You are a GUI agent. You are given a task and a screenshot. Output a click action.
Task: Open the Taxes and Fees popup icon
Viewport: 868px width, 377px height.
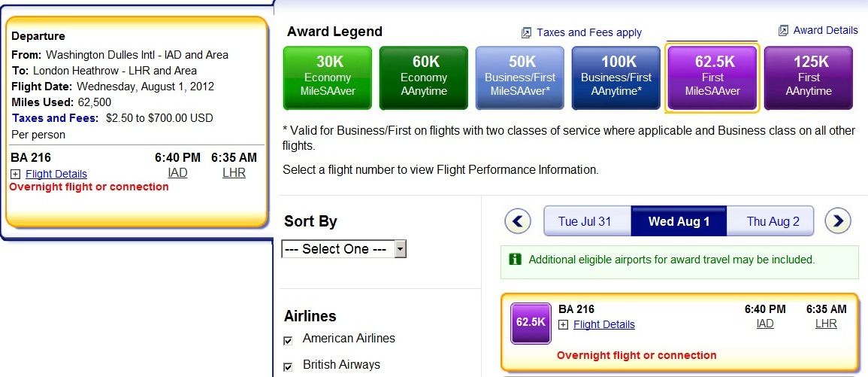527,33
